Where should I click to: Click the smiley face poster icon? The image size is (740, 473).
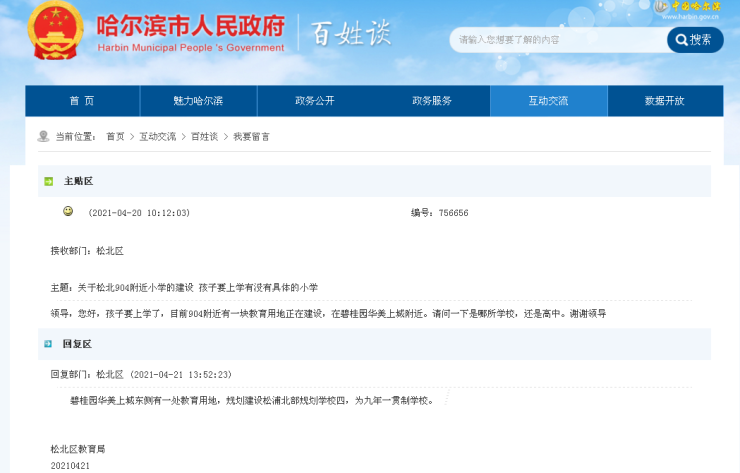click(x=68, y=211)
